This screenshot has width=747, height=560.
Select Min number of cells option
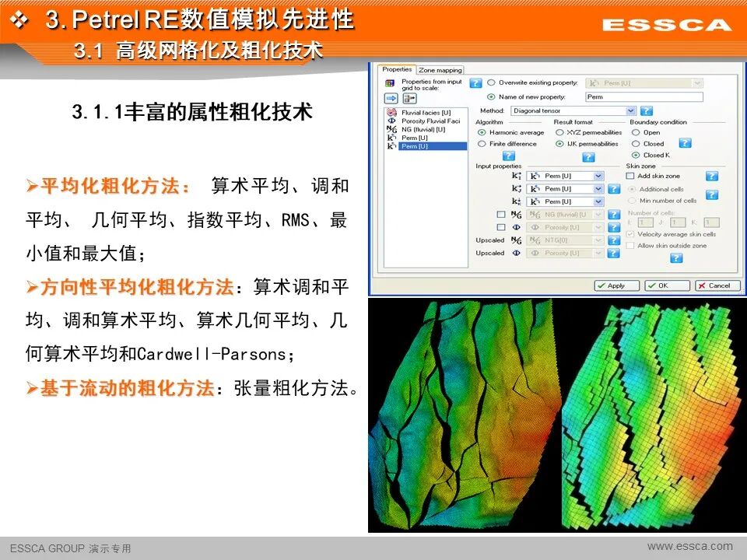tap(632, 201)
